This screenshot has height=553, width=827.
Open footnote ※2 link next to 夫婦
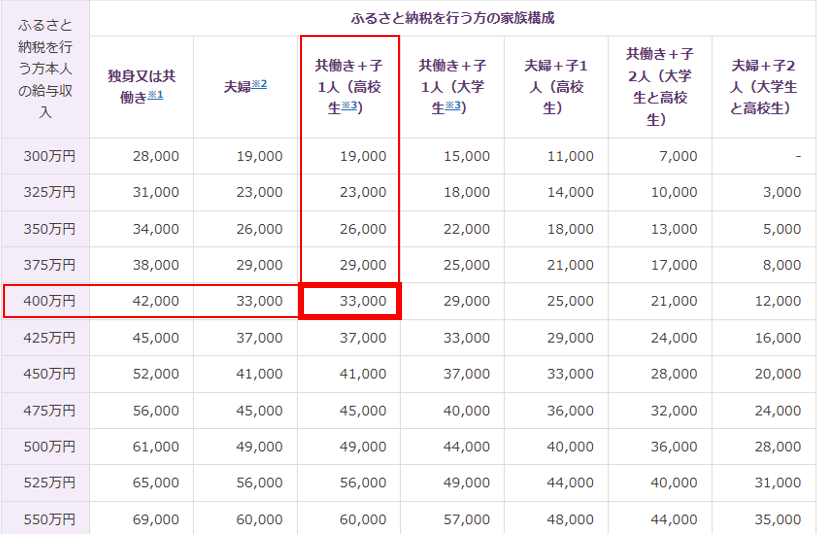258,84
